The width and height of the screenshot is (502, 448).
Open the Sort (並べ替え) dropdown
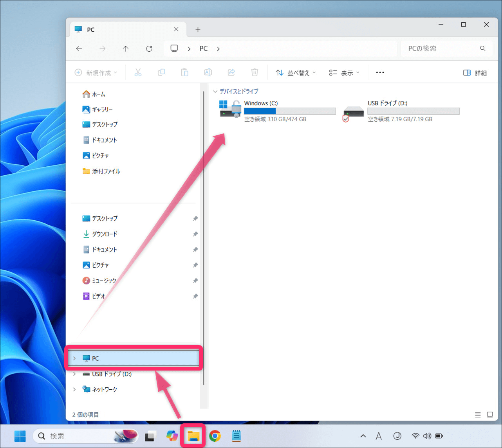(x=296, y=73)
